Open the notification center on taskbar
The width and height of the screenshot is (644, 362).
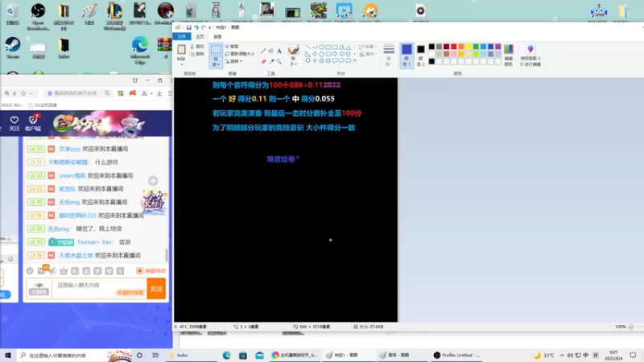coord(633,356)
